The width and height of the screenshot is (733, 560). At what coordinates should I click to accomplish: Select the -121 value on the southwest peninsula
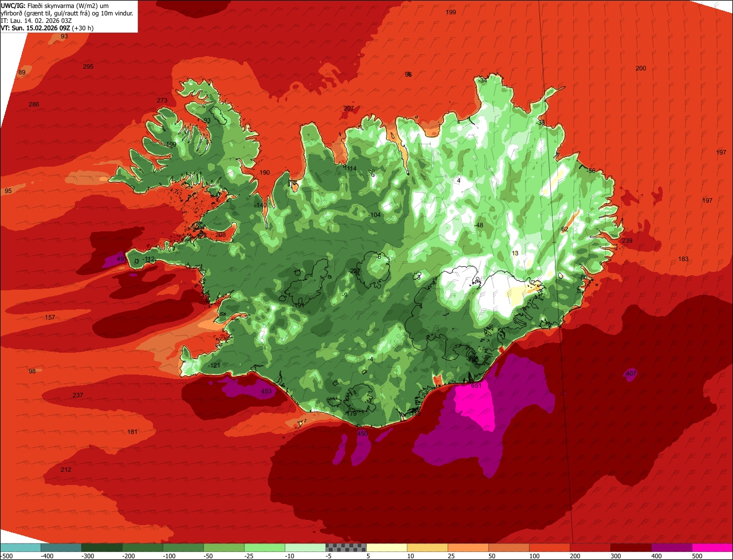coord(214,365)
